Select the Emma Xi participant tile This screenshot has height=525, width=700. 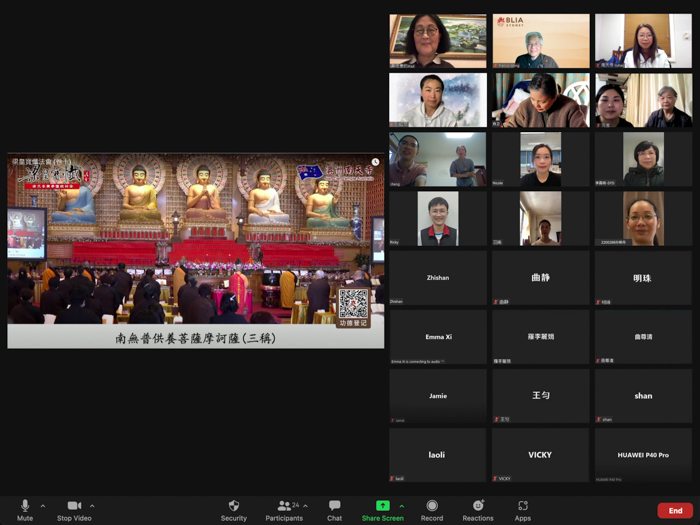tap(438, 337)
